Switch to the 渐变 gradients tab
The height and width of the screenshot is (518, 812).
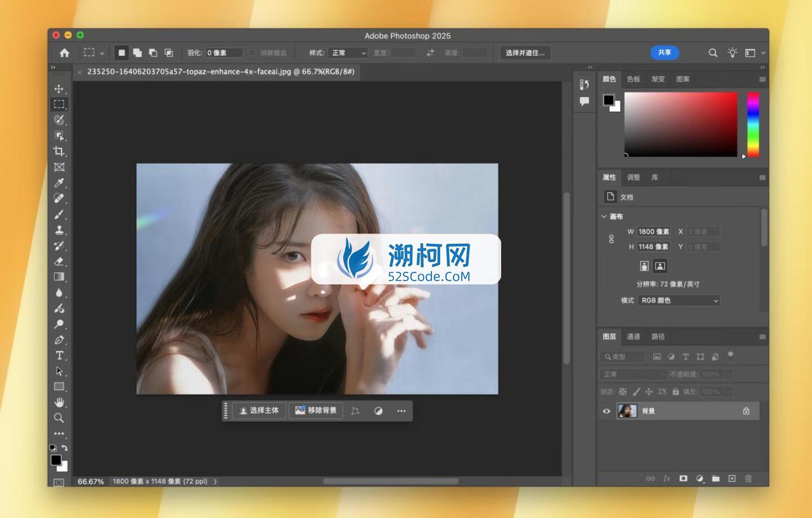click(658, 79)
